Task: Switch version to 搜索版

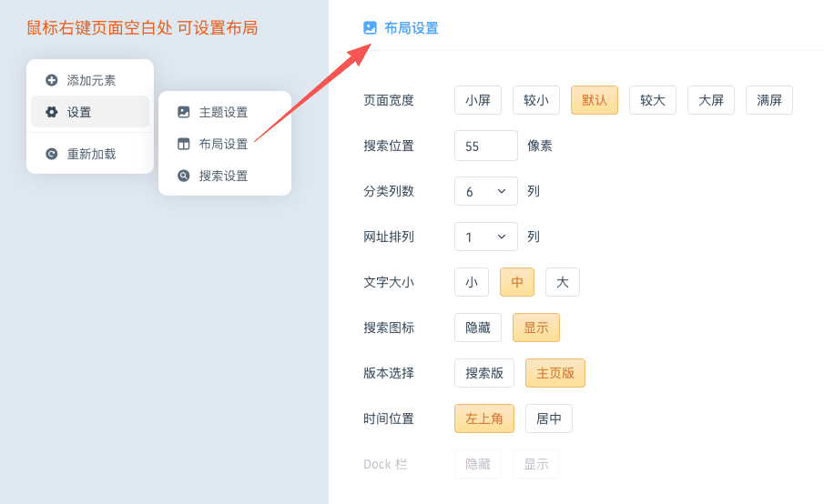Action: click(x=484, y=373)
